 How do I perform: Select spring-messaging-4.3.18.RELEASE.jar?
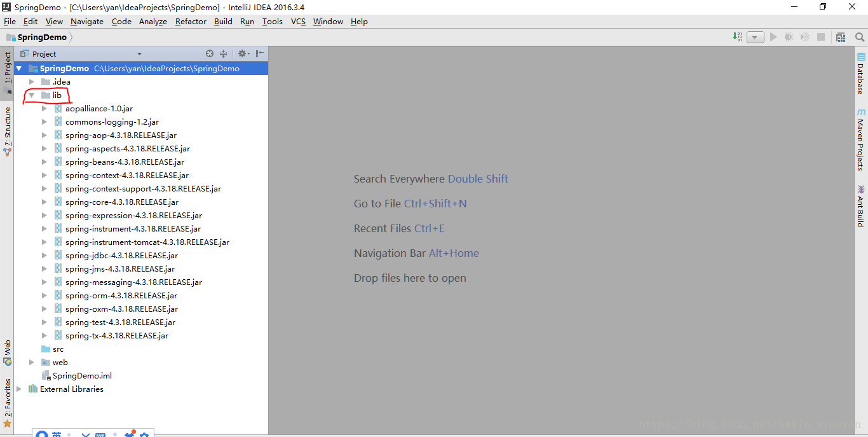133,282
